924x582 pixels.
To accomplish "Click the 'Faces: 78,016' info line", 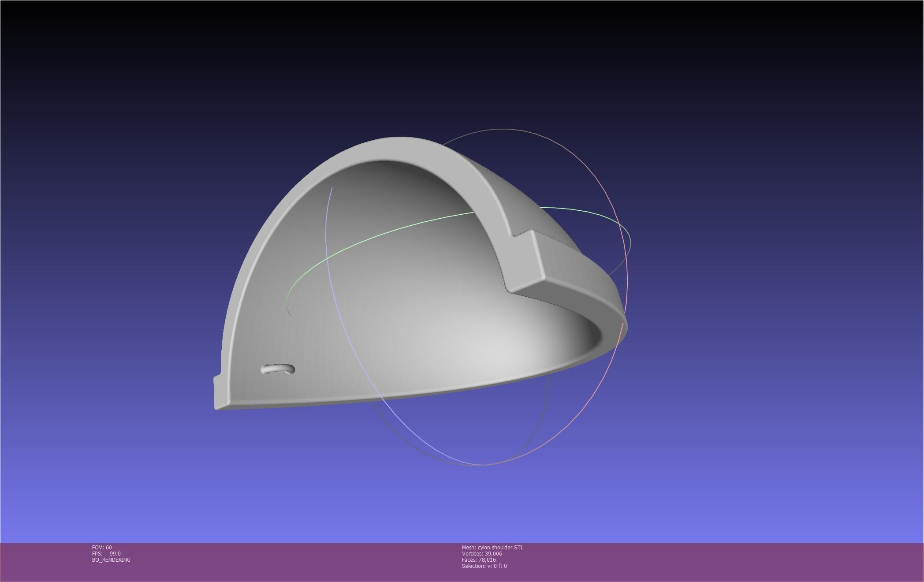I will tap(479, 560).
